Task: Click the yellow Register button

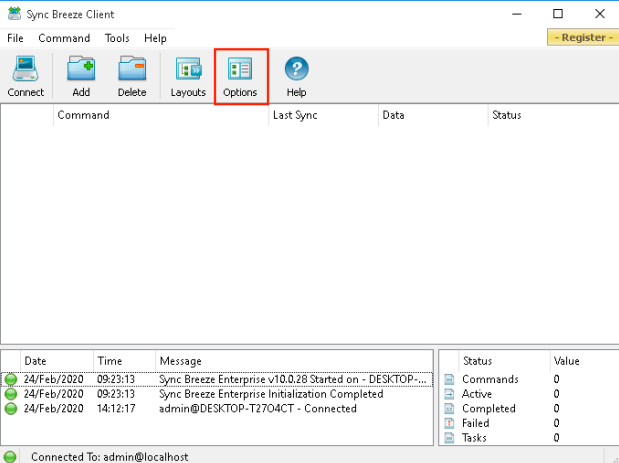Action: tap(583, 37)
